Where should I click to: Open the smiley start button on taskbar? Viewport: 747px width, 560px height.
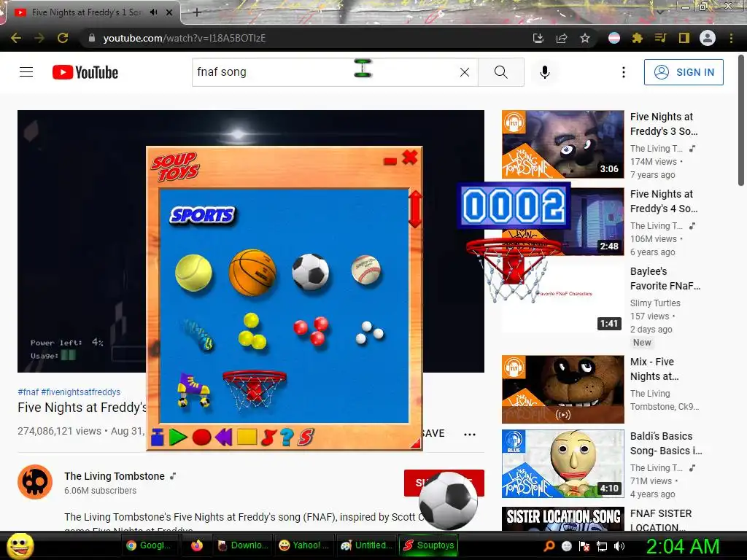click(x=20, y=545)
